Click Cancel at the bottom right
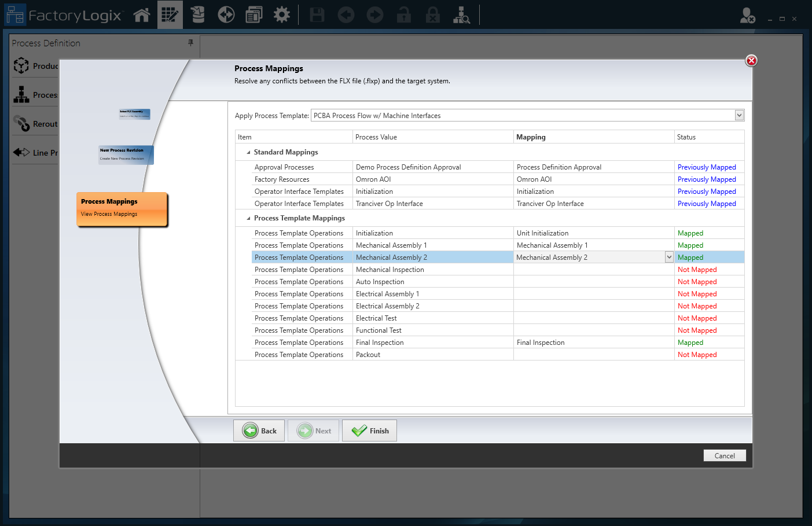Screen dimensions: 812x526 click(x=724, y=455)
